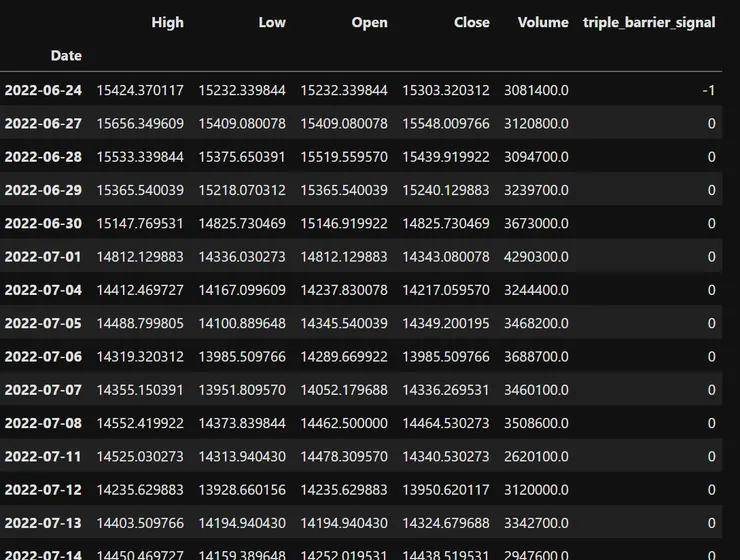Click the Volume value 3120800.0
This screenshot has width=740, height=560.
(536, 124)
